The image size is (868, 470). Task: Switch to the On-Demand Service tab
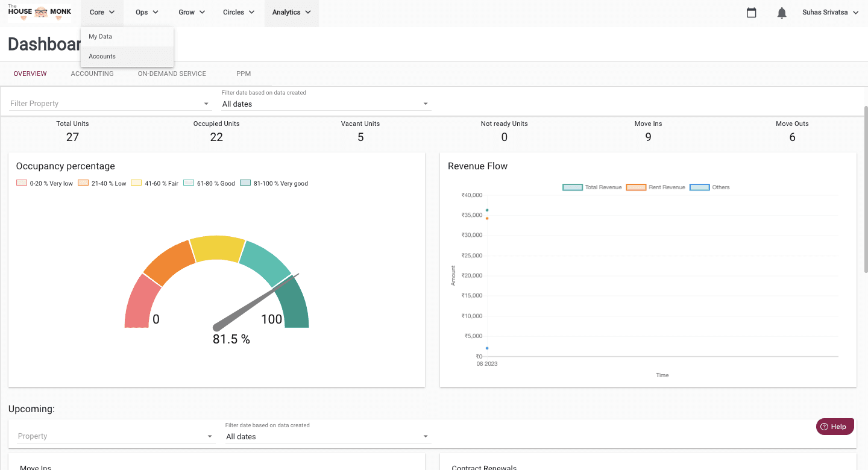[x=172, y=74]
